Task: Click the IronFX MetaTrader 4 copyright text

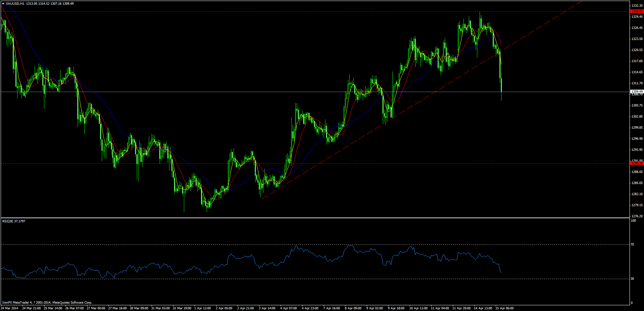Action: pos(47,303)
